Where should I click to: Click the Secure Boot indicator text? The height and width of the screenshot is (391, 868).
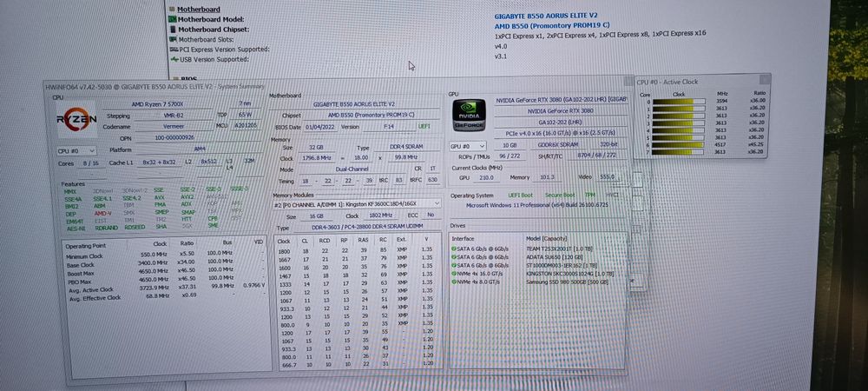tap(558, 195)
